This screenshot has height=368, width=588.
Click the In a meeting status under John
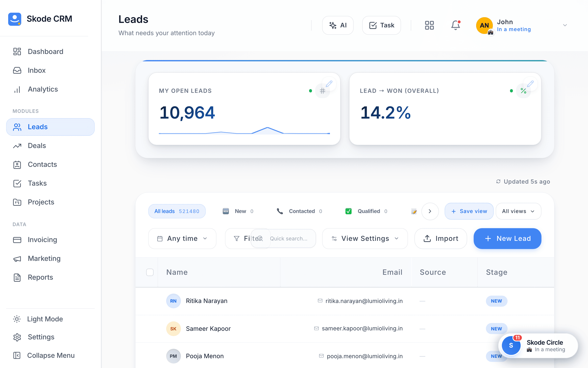(514, 29)
